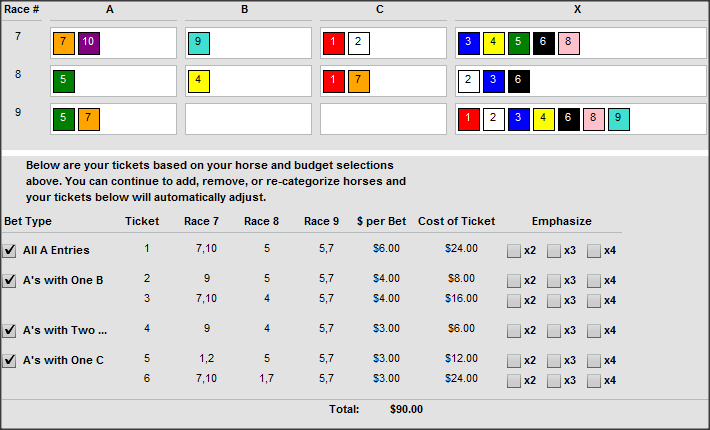Select orange horse 7 in Race 8 column C
The width and height of the screenshot is (710, 430).
(359, 81)
